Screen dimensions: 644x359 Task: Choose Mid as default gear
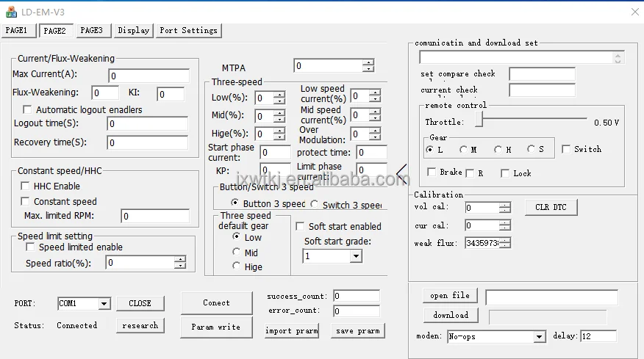236,252
